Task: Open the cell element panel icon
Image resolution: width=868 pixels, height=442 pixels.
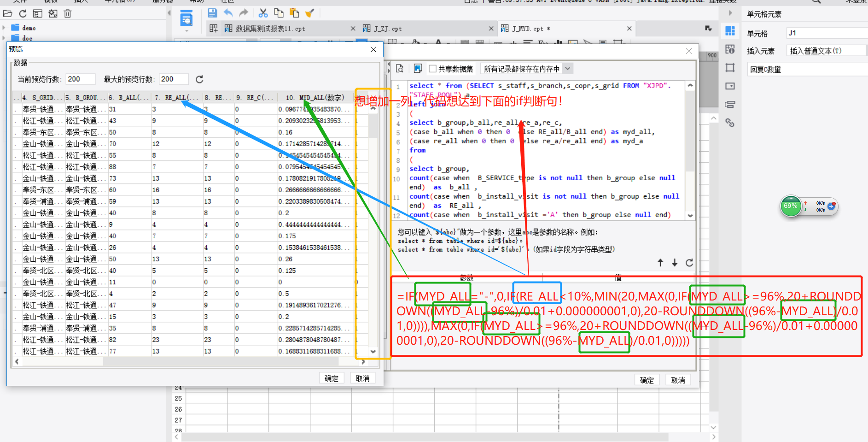Action: pos(730,31)
